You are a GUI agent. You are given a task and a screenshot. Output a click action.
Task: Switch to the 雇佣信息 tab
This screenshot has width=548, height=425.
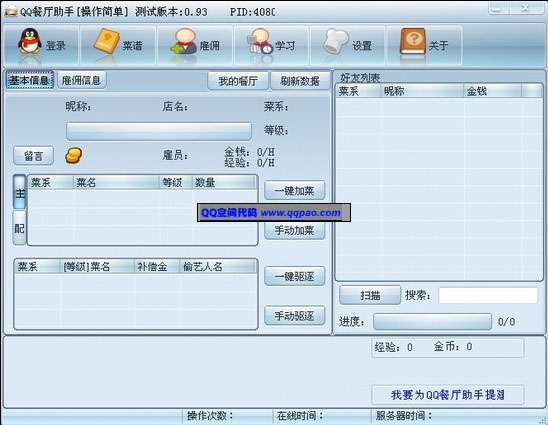[81, 80]
